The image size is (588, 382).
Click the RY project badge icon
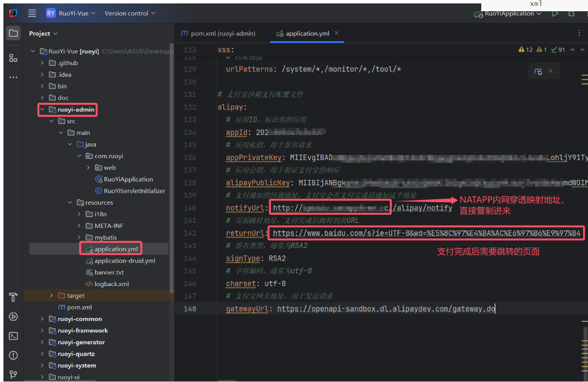click(x=51, y=13)
